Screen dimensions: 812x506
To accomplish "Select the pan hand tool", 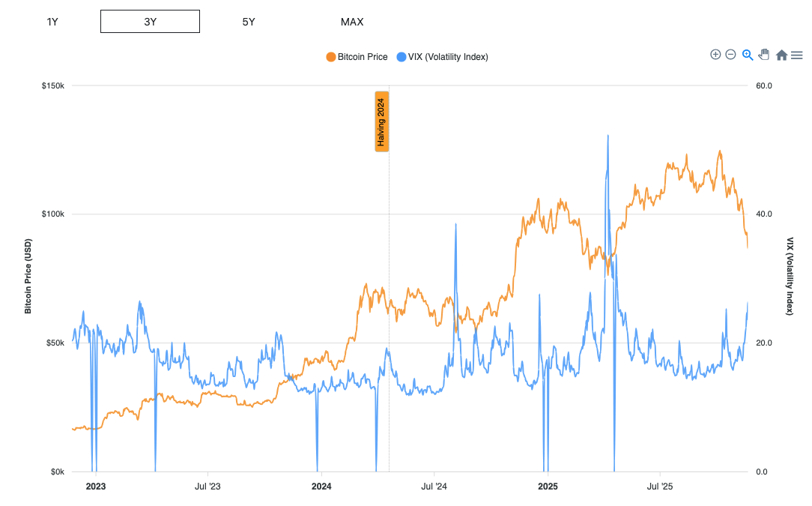I will 763,54.
